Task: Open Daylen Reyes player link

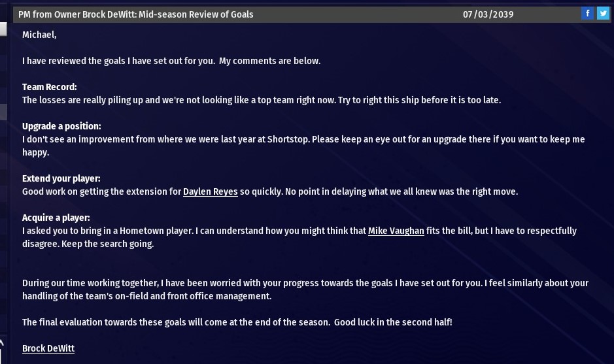Action: pyautogui.click(x=210, y=191)
